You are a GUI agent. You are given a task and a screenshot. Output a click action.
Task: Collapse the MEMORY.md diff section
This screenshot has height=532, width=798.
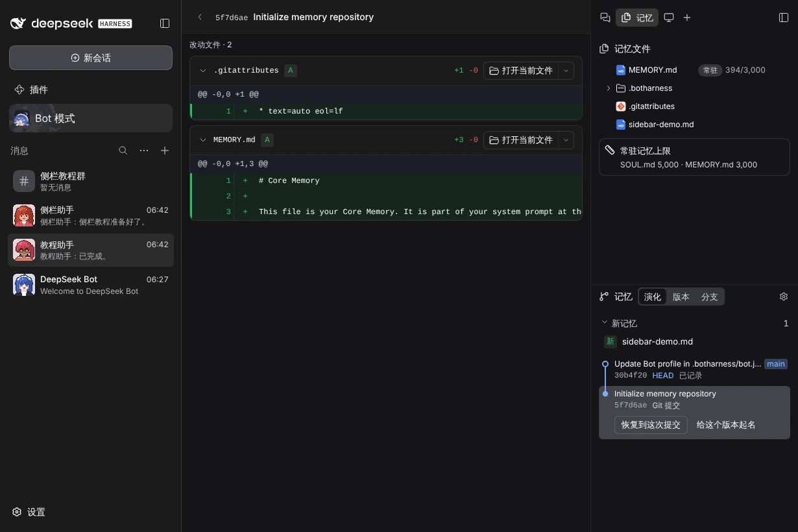(203, 140)
